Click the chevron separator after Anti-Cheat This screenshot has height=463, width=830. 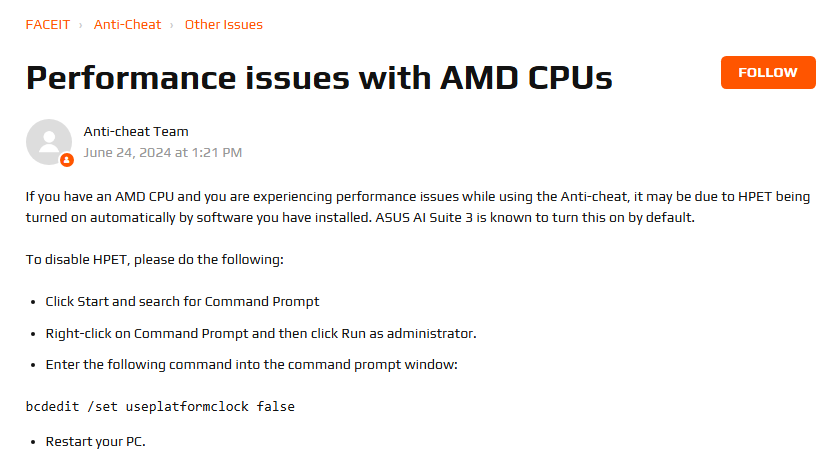pos(172,25)
